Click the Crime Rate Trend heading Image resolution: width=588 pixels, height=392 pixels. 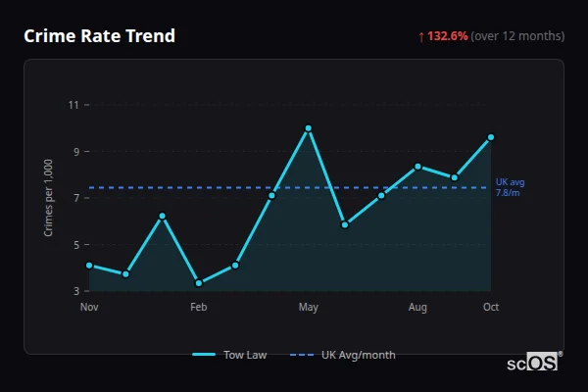point(99,36)
